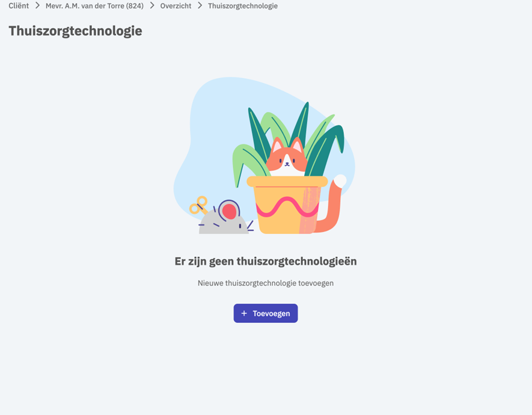Image resolution: width=532 pixels, height=415 pixels.
Task: Click 'Nieuwe thuiszorgtechnologie toevoegen' subtitle text
Action: click(x=266, y=283)
